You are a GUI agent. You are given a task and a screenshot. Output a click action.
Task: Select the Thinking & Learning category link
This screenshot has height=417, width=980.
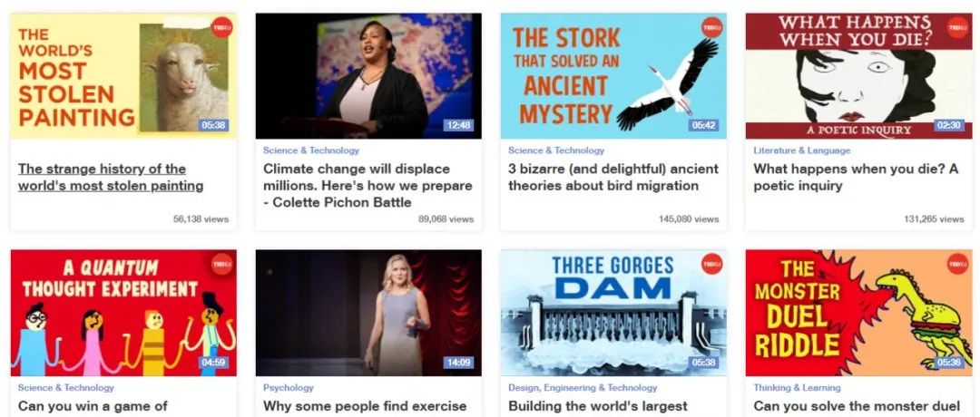pyautogui.click(x=799, y=388)
